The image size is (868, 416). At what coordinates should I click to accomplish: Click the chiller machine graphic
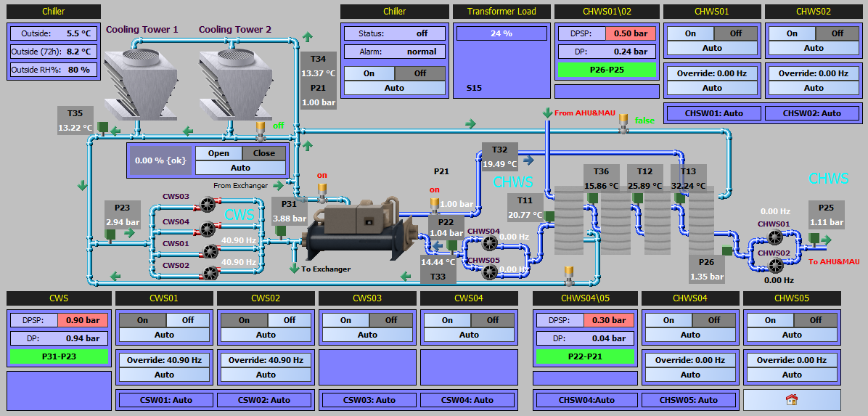coord(359,228)
